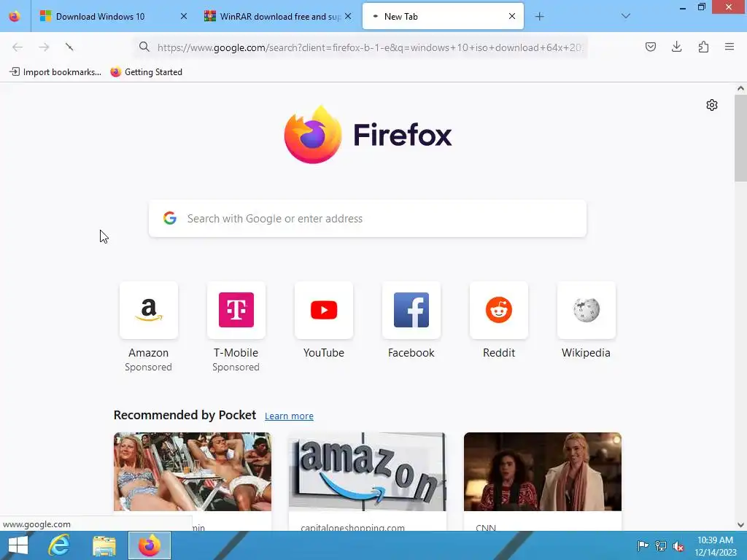The height and width of the screenshot is (560, 747).
Task: Switch to WinRAR download tab
Action: 279,16
